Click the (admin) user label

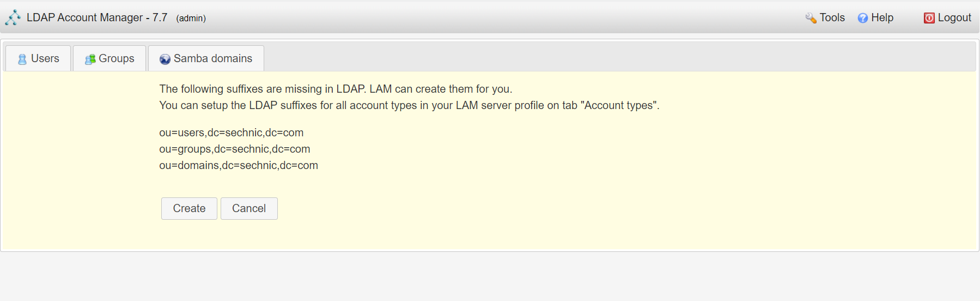[191, 18]
